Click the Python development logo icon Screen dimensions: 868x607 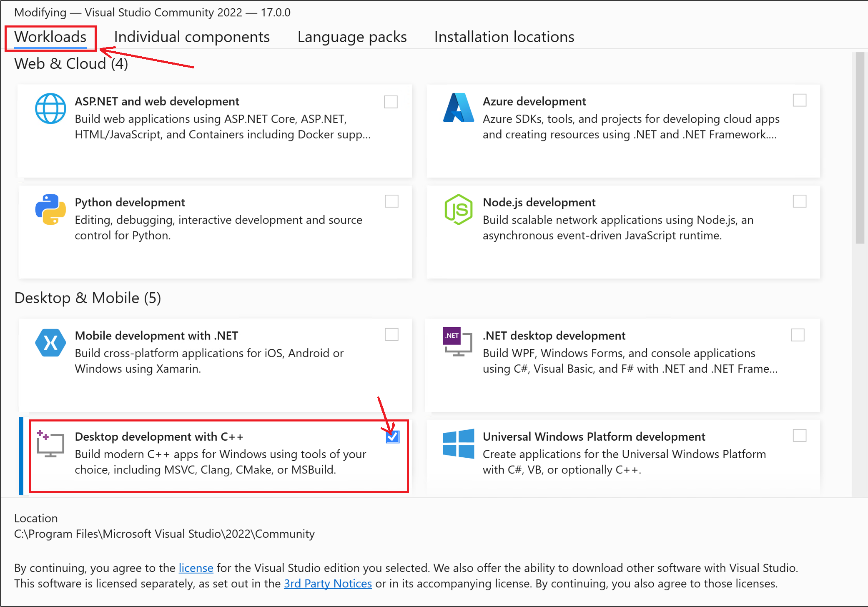pos(50,210)
